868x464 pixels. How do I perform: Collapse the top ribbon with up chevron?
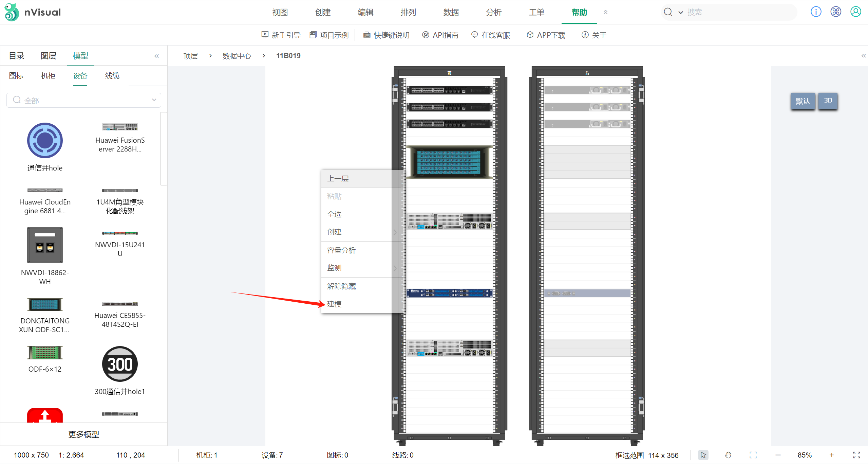point(605,12)
